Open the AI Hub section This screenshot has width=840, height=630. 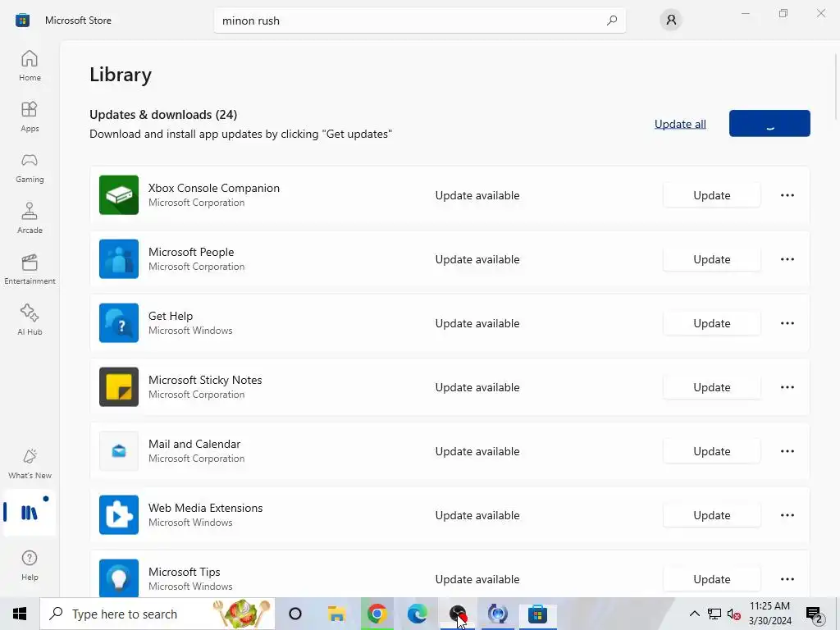30,321
